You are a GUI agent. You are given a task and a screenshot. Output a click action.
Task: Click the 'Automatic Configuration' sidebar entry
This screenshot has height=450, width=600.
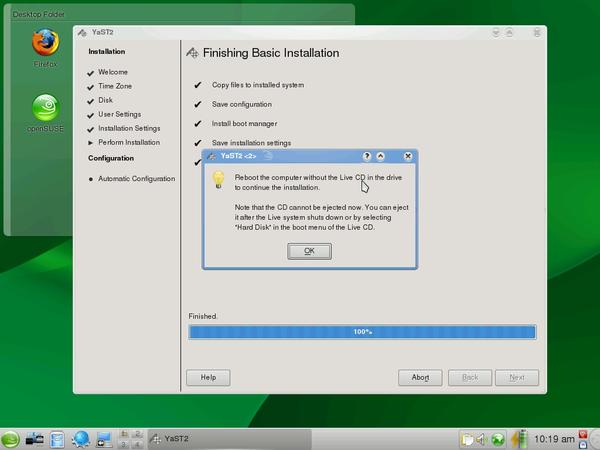pyautogui.click(x=136, y=178)
